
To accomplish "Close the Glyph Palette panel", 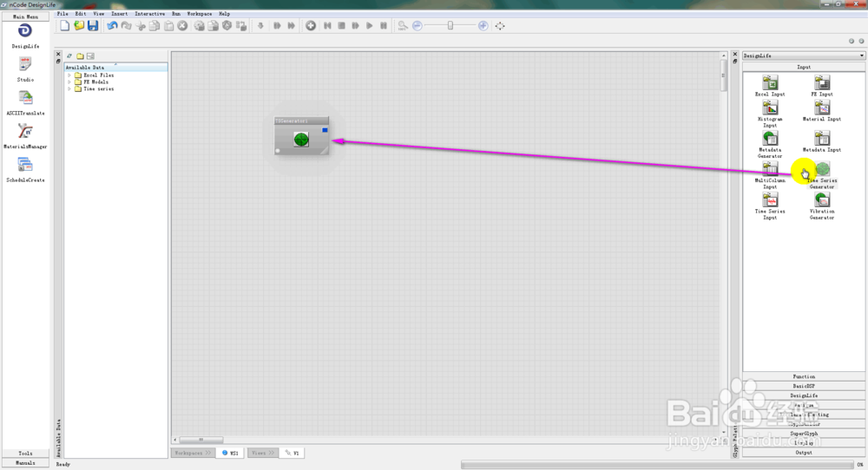I will coord(735,54).
